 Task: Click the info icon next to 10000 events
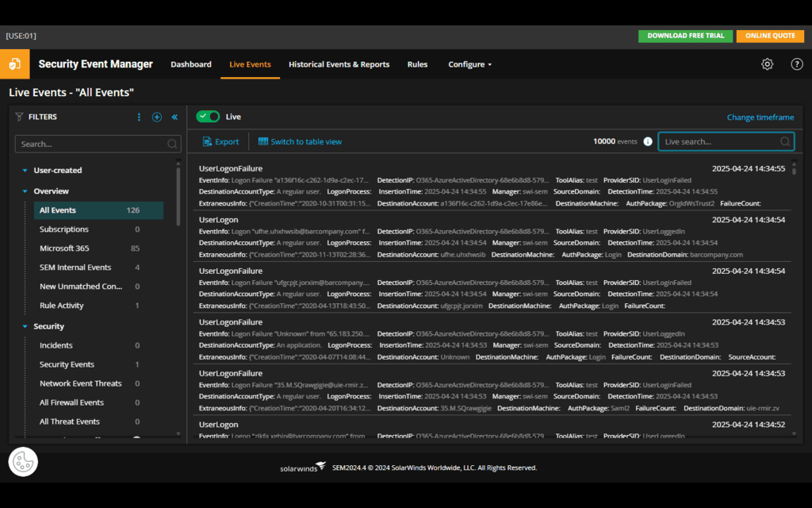pos(648,140)
